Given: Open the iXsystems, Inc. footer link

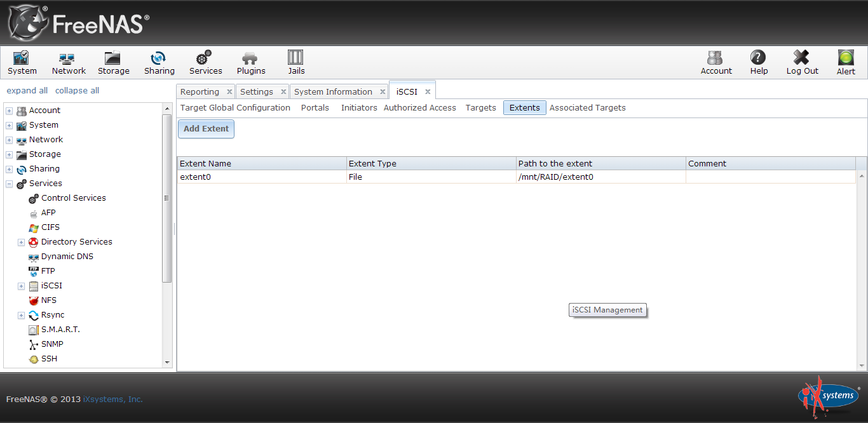Looking at the screenshot, I should pyautogui.click(x=113, y=399).
